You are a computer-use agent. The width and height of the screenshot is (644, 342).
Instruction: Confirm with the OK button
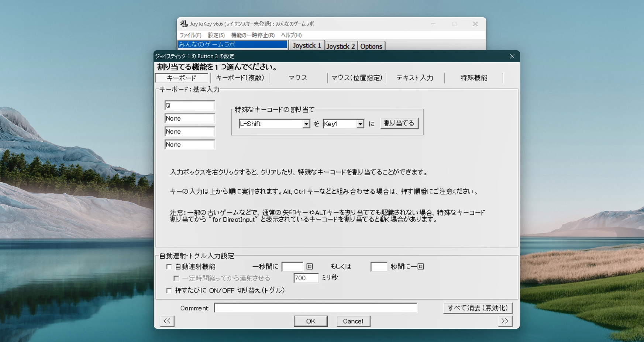pyautogui.click(x=311, y=321)
